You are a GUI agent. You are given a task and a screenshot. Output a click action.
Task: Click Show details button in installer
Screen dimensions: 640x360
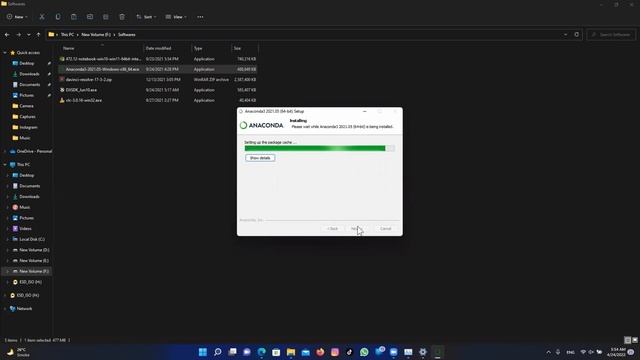[x=260, y=158]
